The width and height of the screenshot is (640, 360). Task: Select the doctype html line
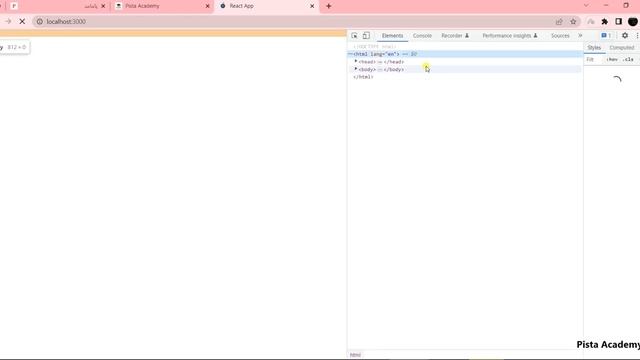[x=375, y=47]
